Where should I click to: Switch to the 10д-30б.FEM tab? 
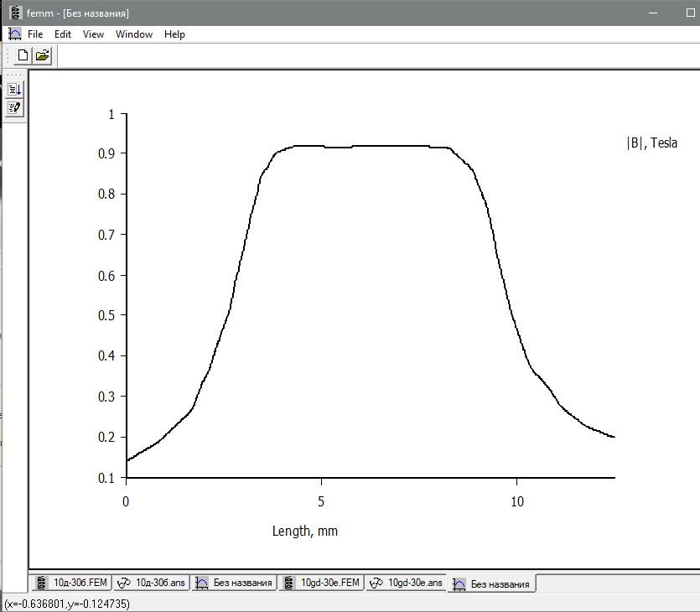pos(72,583)
